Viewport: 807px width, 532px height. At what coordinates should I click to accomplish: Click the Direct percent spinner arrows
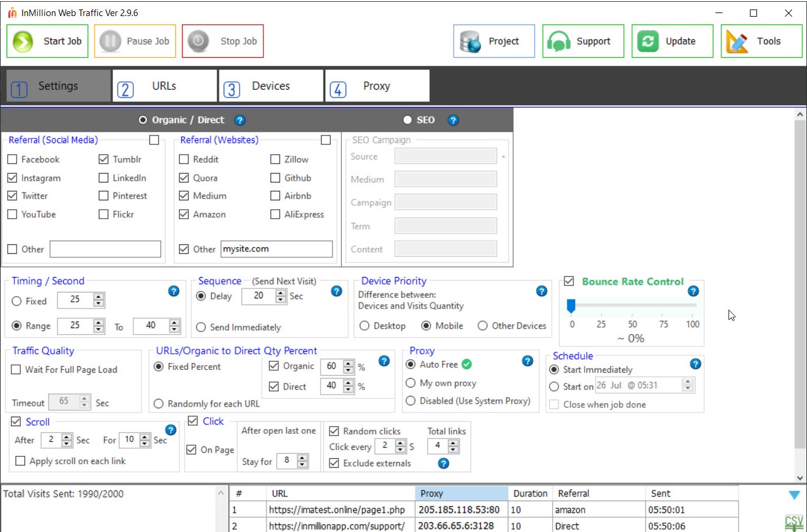(x=348, y=386)
